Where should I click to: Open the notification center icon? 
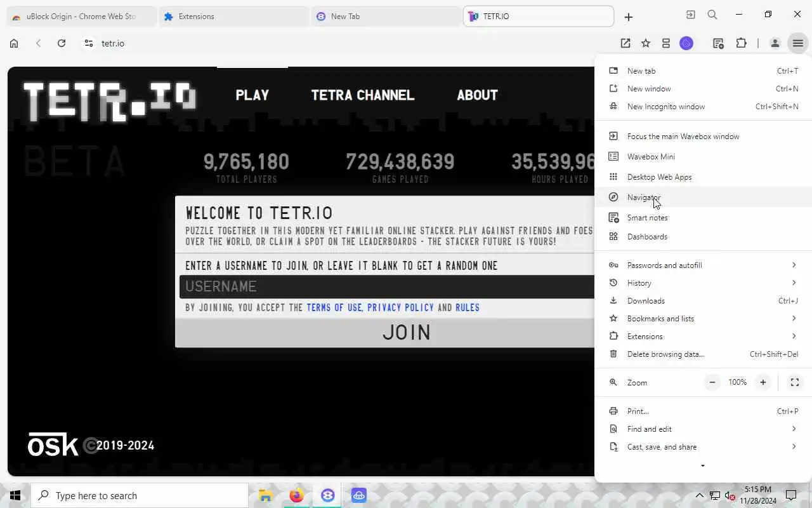791,495
